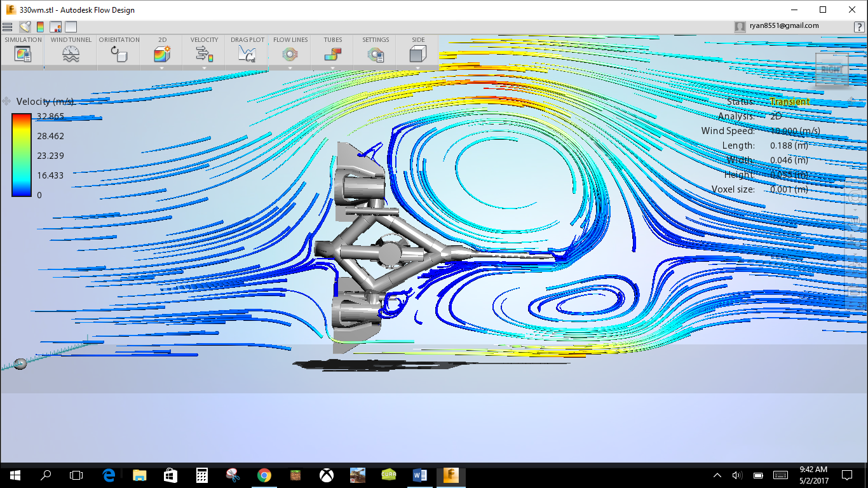Open the Windows Start menu
The height and width of the screenshot is (488, 868).
(x=15, y=475)
